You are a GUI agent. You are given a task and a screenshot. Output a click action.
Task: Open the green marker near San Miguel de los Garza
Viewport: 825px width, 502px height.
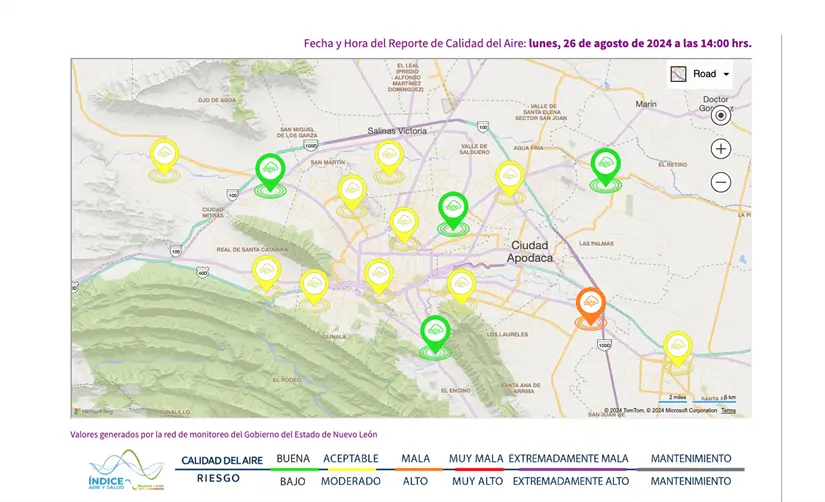[x=270, y=170]
